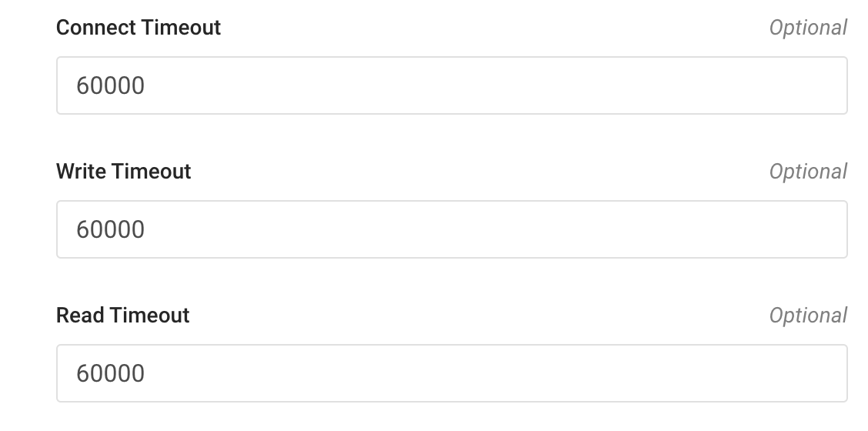
Task: Focus the Connect Timeout input field
Action: (x=452, y=85)
